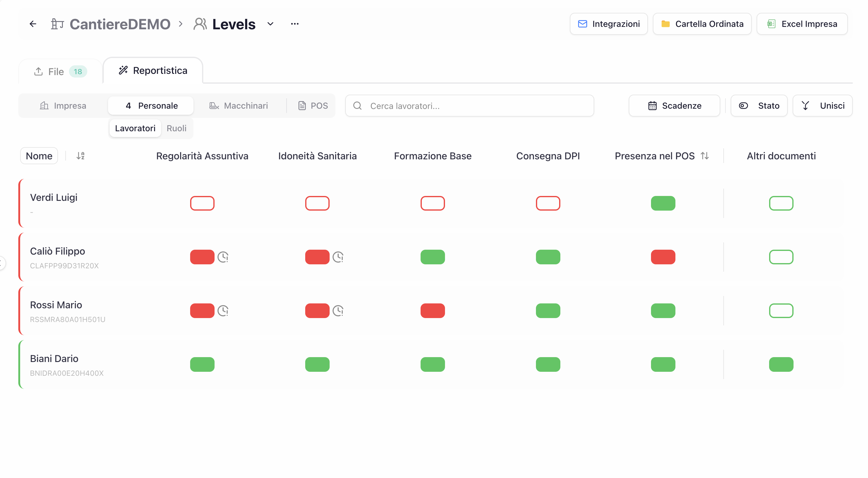868x478 pixels.
Task: Click expiry clock icon on Rossi Mario Idoneità
Action: (338, 311)
